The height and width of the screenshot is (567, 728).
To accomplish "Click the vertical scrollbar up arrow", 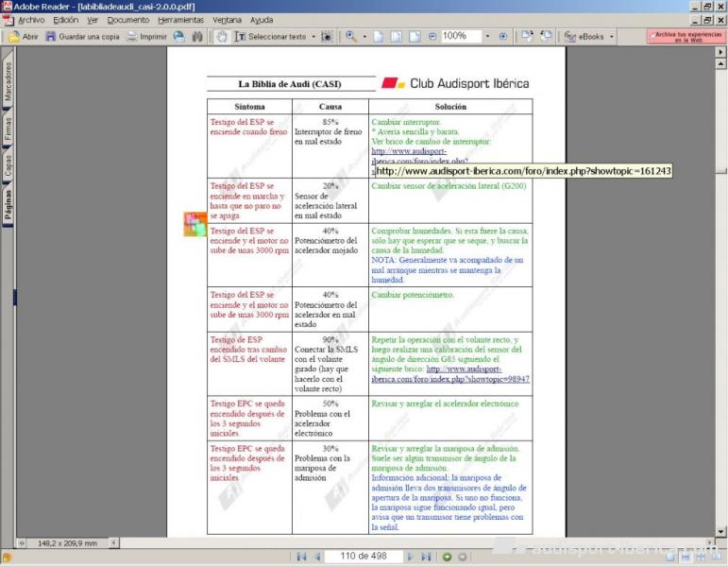I will 720,63.
